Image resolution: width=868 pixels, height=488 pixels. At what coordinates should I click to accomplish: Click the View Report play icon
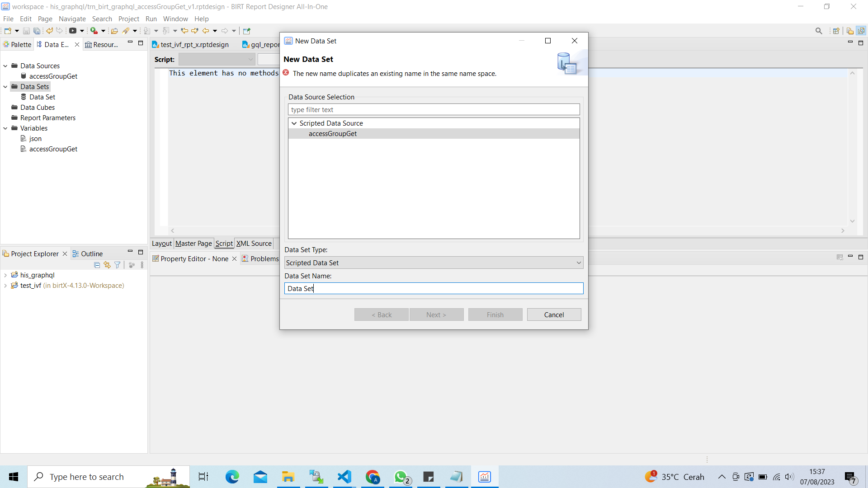click(x=73, y=31)
